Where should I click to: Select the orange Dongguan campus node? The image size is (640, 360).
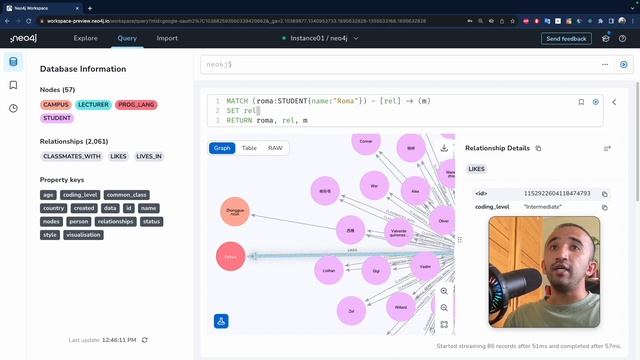point(235,211)
